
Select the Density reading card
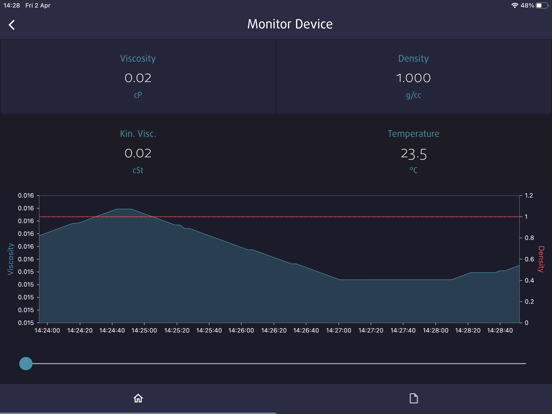pos(414,77)
